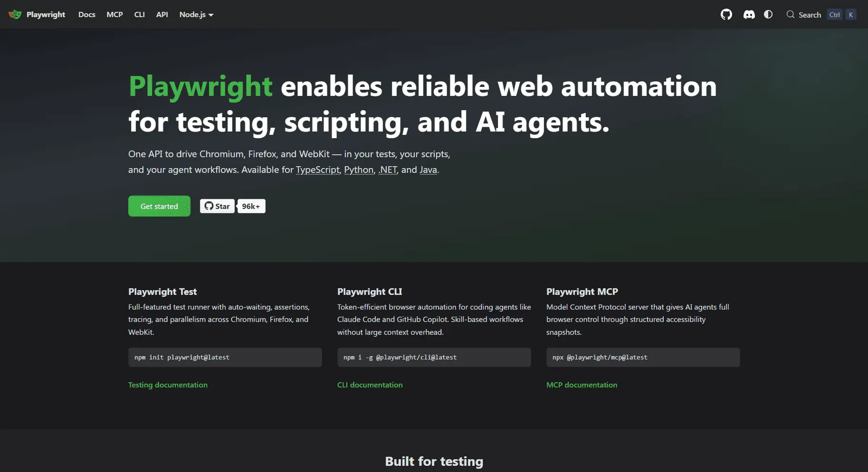
Task: Click the Get started button
Action: [x=159, y=206]
